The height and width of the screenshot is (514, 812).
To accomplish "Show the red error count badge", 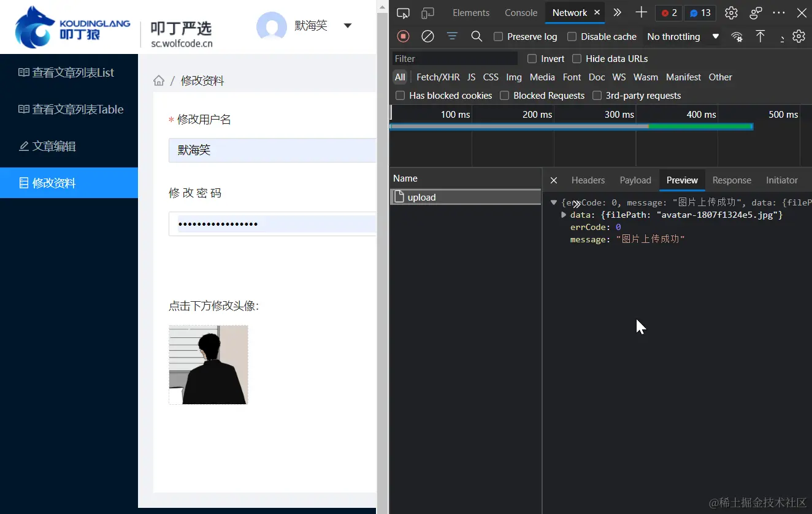I will point(668,13).
